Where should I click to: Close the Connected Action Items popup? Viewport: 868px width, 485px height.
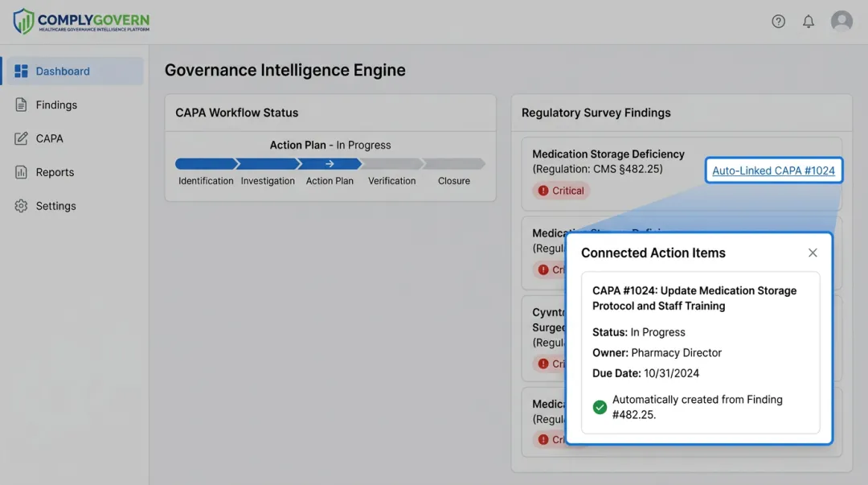pyautogui.click(x=813, y=253)
